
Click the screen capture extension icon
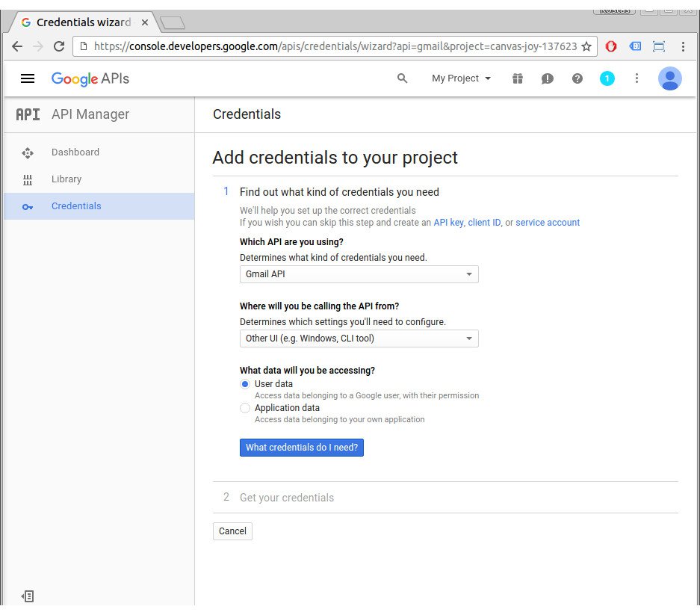659,46
